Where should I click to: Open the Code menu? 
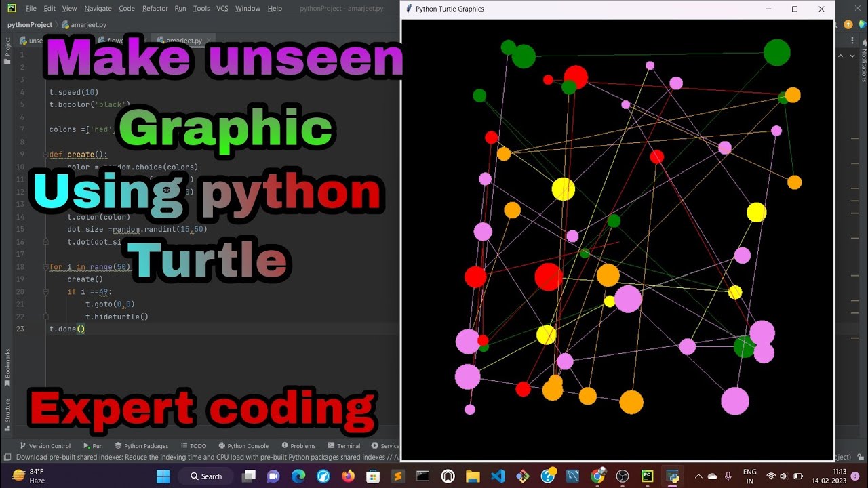127,9
